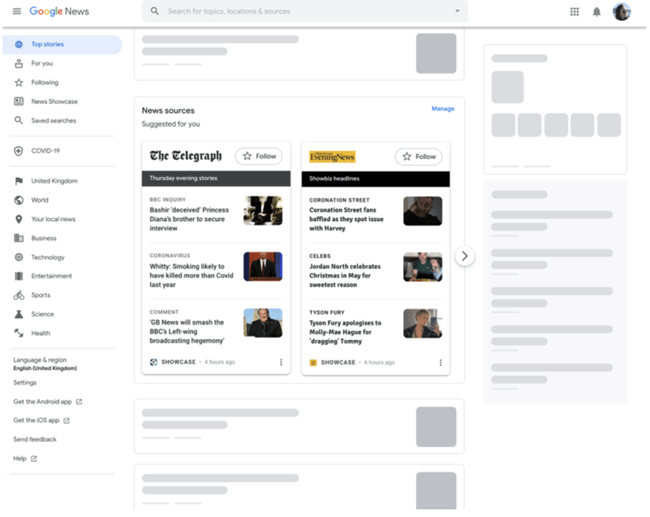650x517 pixels.
Task: Go to For you section
Action: 42,63
